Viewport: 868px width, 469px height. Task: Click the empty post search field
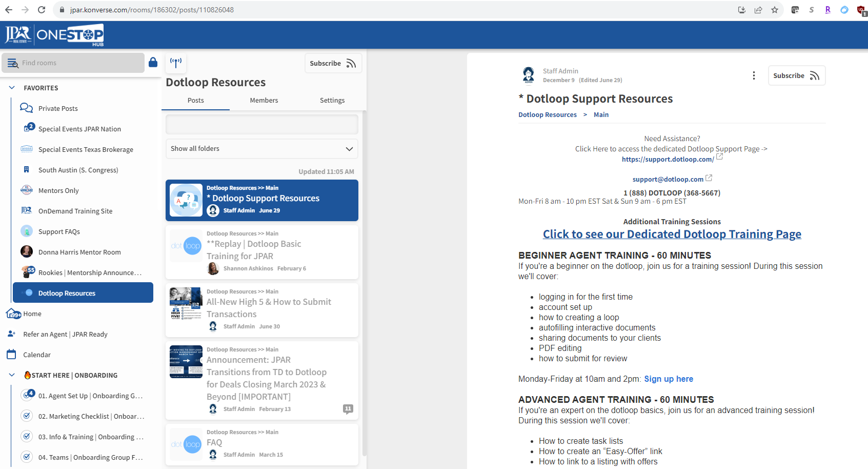point(262,125)
